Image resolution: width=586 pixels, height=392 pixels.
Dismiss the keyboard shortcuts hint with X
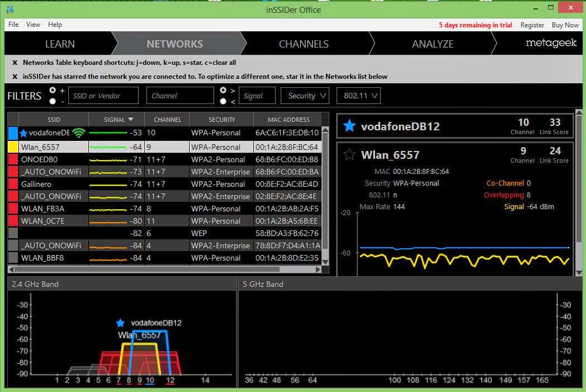point(15,63)
